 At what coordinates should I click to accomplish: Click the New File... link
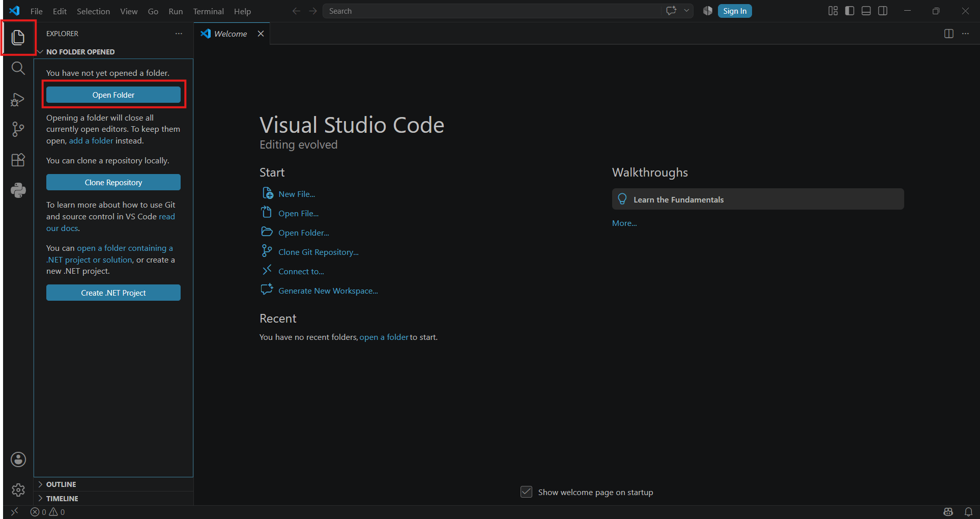click(x=297, y=194)
